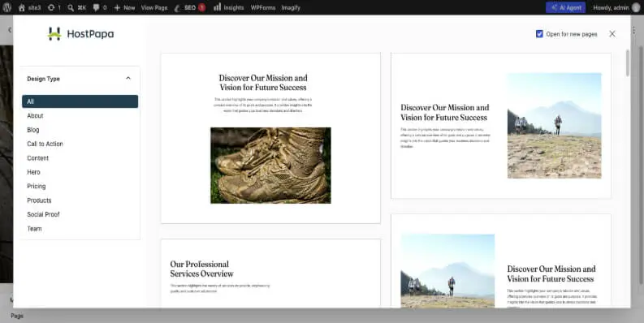Open WPForms in the admin bar
644x323 pixels.
click(263, 7)
